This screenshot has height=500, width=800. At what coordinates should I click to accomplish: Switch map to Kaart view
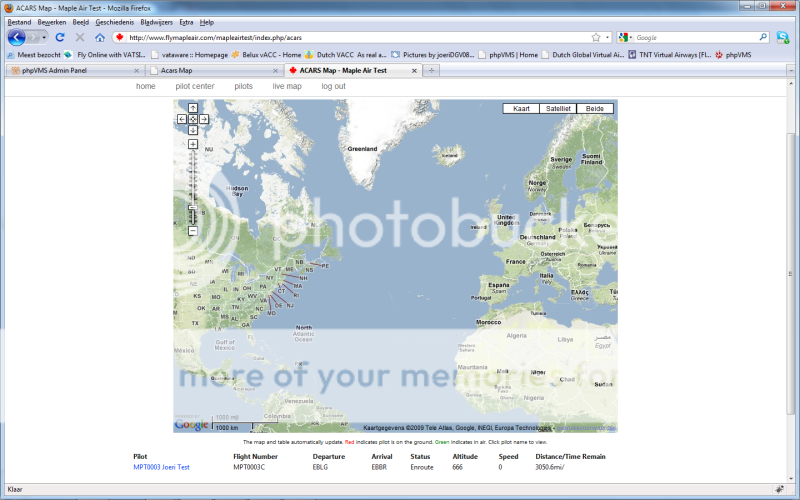520,108
